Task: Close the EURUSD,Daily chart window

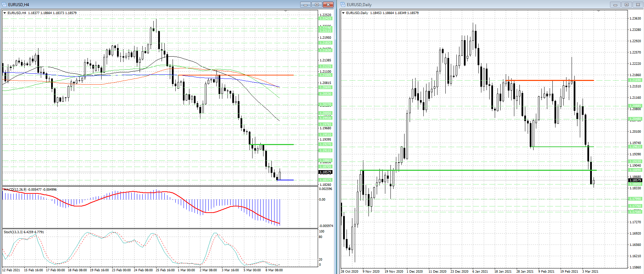Action: 638,4
